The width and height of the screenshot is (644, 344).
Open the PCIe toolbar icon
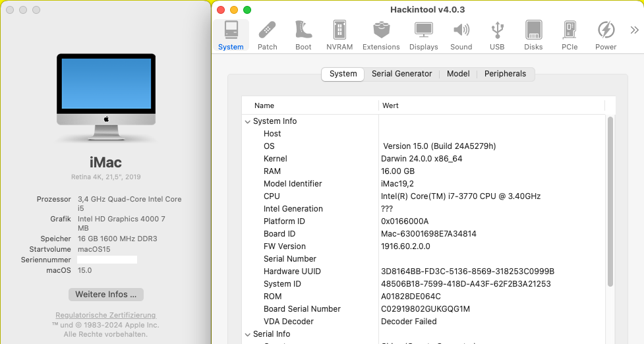coord(570,36)
